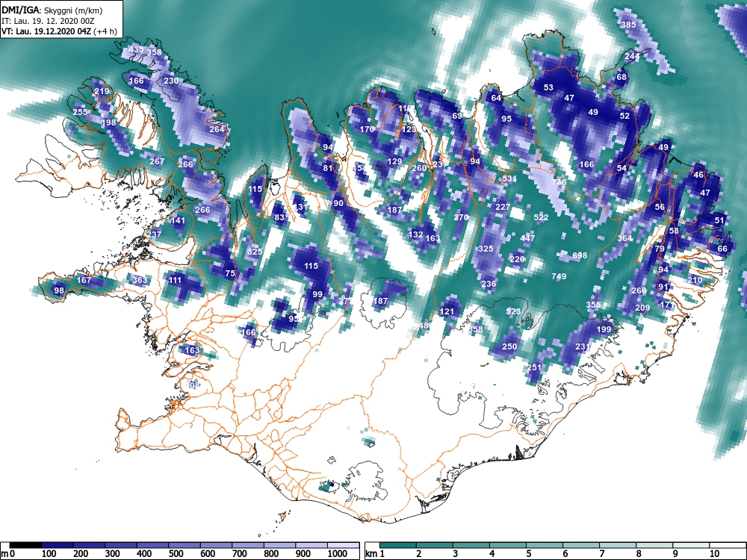
Task: Click the visibility value 64 on the map
Action: pos(496,98)
